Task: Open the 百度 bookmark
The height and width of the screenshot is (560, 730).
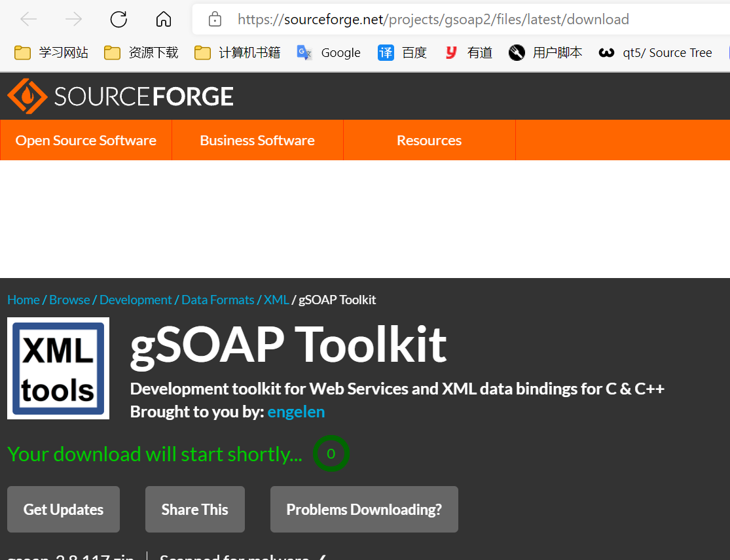Action: (x=402, y=52)
